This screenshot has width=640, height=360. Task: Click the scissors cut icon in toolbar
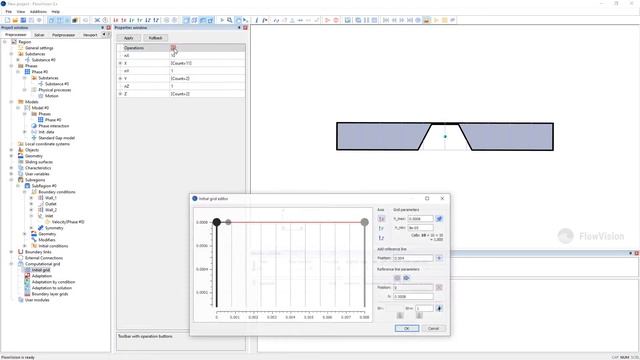click(97, 20)
